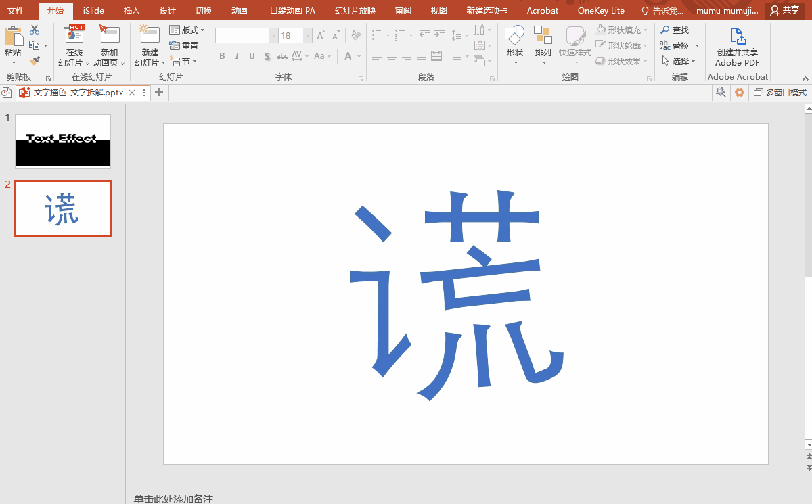Image resolution: width=812 pixels, height=504 pixels.
Task: Select the Format Painter brush icon
Action: (x=35, y=61)
